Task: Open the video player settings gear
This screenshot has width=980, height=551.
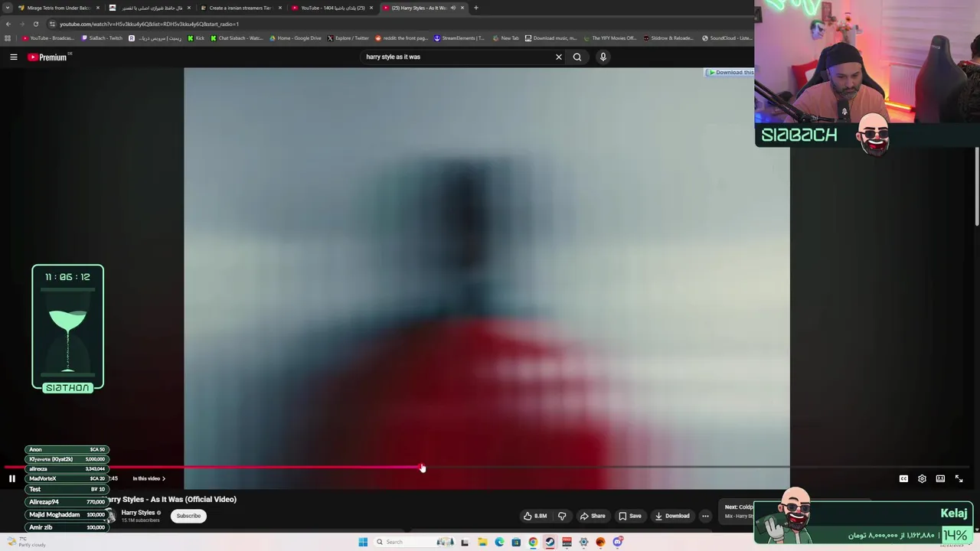Action: point(922,478)
